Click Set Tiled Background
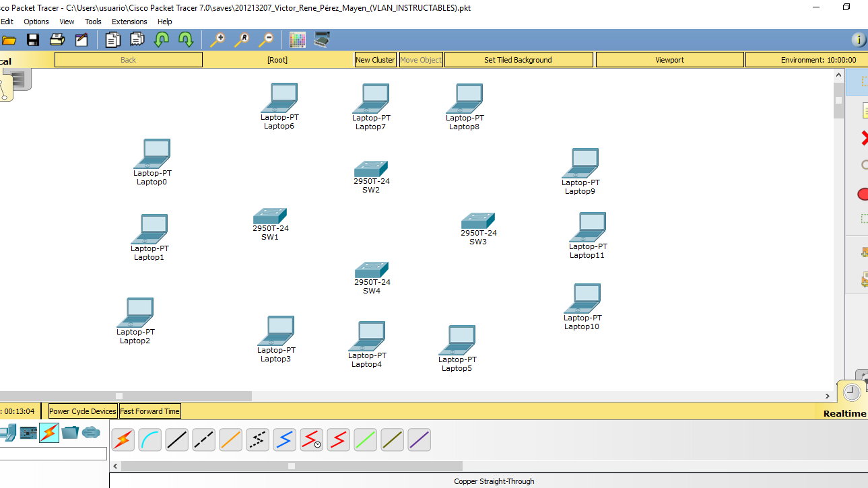Viewport: 868px width, 488px height. click(x=518, y=59)
